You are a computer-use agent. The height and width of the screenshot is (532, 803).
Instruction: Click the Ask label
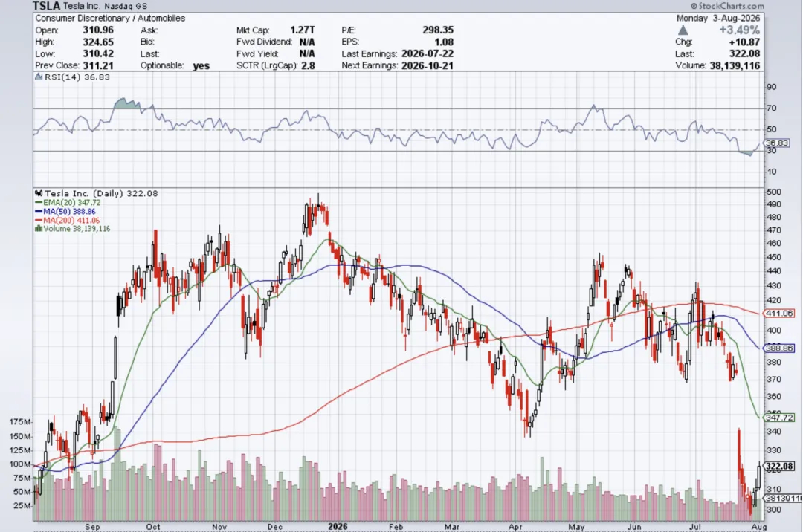(x=149, y=30)
